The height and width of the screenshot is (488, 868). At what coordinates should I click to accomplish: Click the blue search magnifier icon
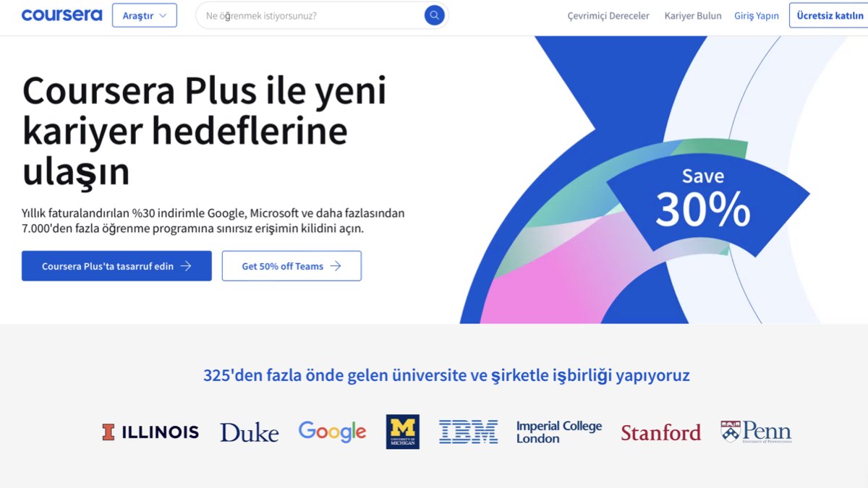(x=434, y=15)
